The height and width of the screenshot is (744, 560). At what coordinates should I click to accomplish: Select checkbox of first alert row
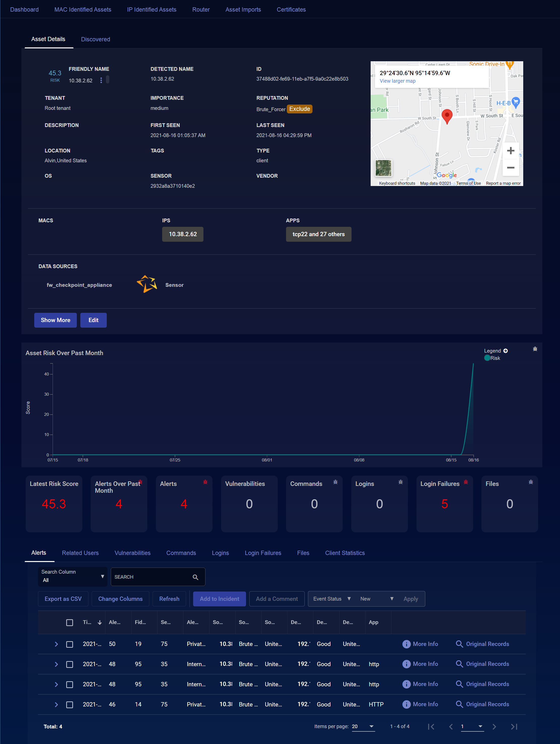point(69,644)
